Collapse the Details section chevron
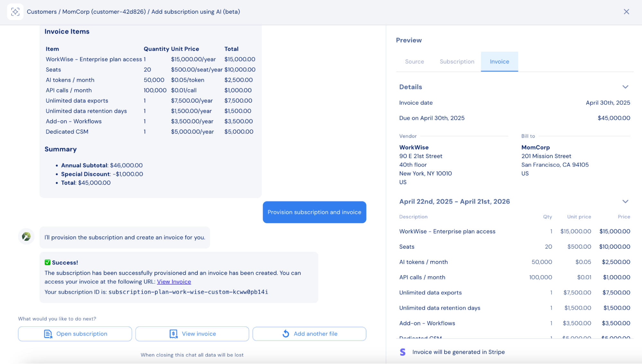 tap(625, 87)
